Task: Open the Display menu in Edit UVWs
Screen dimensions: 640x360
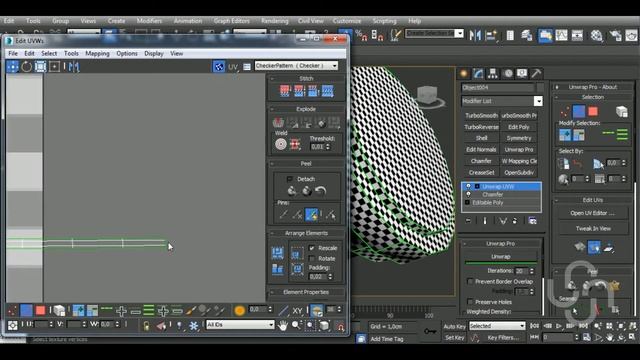Action: pos(154,53)
